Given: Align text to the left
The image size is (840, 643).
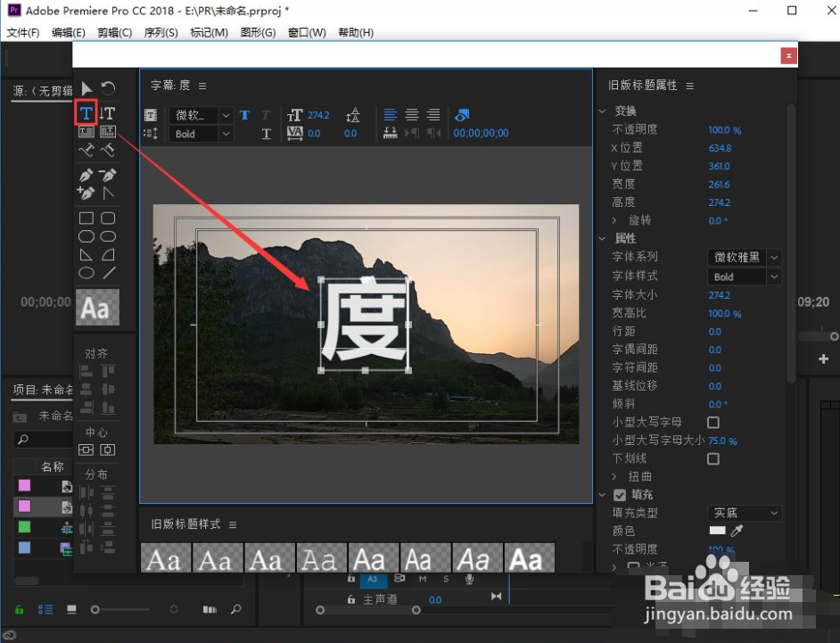Looking at the screenshot, I should pos(391,115).
